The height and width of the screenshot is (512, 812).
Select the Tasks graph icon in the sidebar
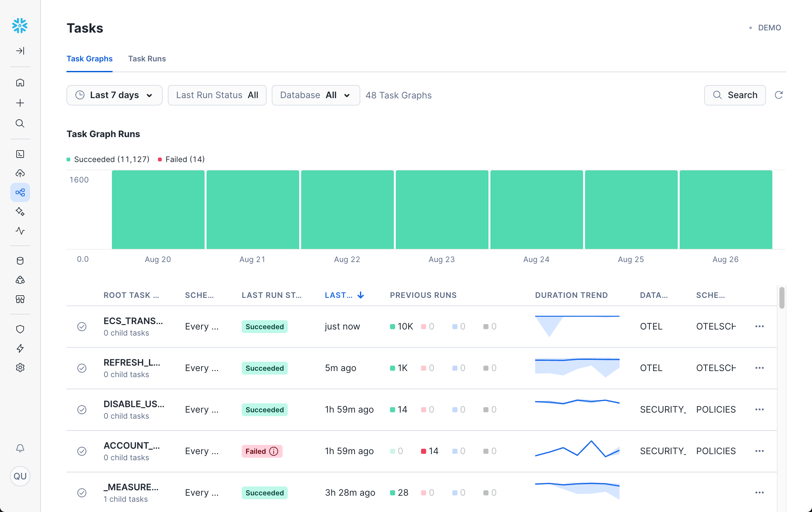(20, 192)
